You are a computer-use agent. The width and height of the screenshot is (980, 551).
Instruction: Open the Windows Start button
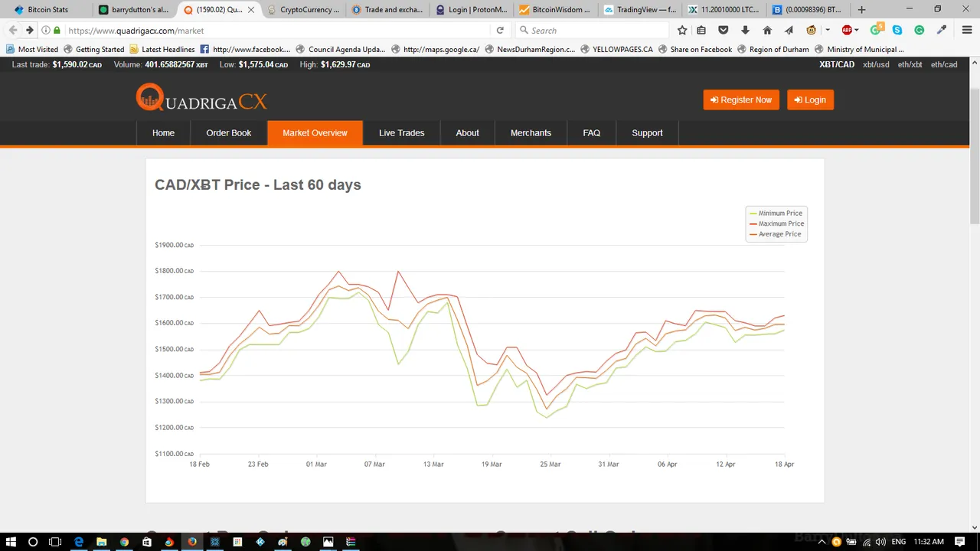pyautogui.click(x=11, y=542)
